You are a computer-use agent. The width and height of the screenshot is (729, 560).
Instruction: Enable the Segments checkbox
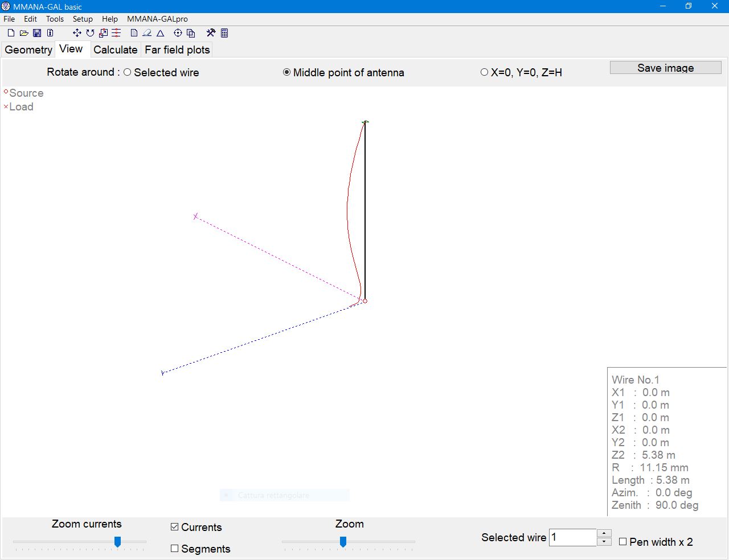click(175, 549)
